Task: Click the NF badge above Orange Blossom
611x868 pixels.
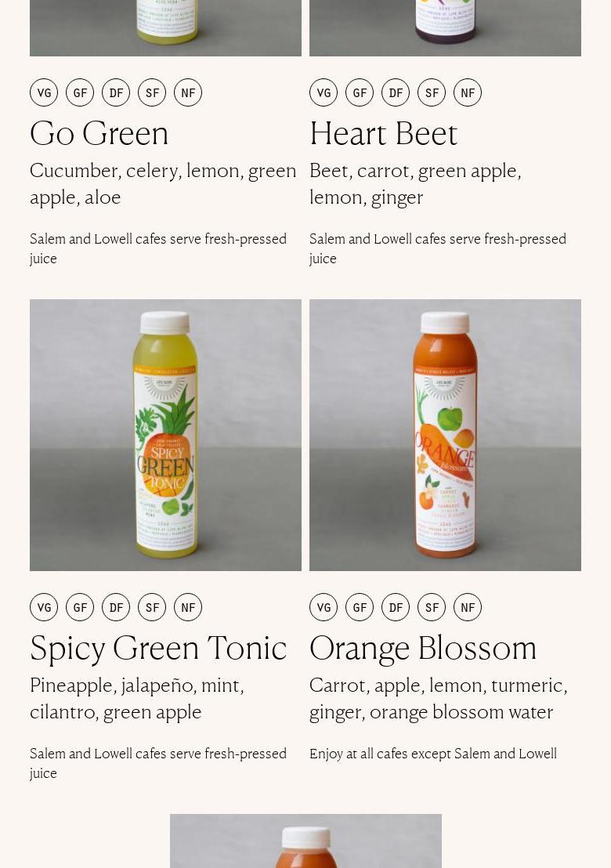Action: (x=468, y=607)
